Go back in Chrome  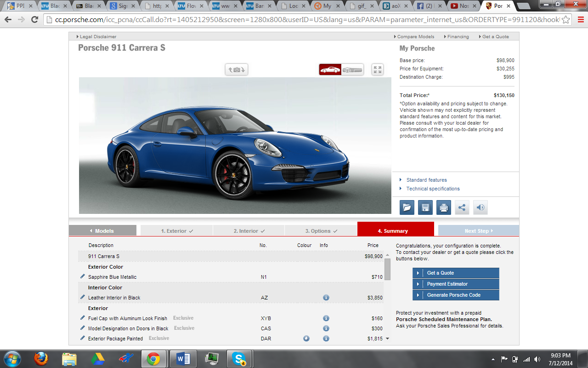pyautogui.click(x=8, y=20)
